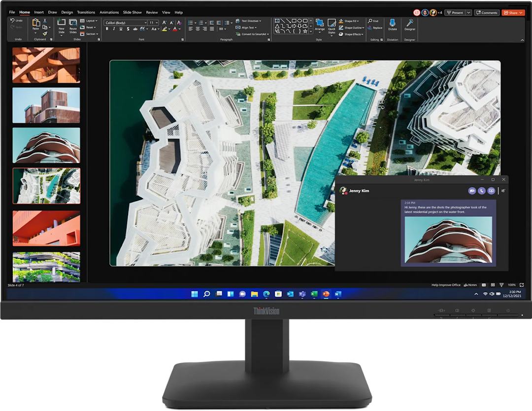This screenshot has width=532, height=411.
Task: Click the Share button
Action: (x=513, y=12)
